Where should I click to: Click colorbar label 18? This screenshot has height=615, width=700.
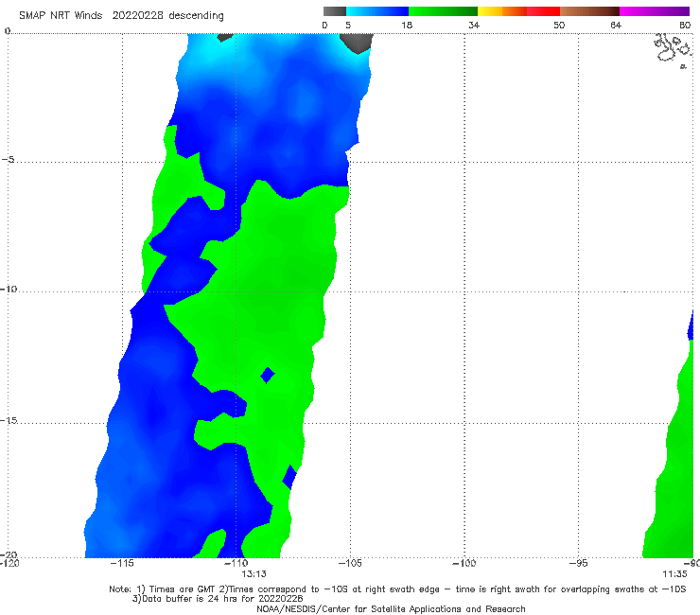click(407, 25)
